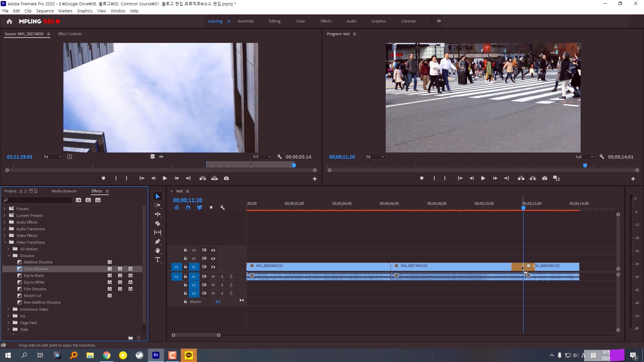This screenshot has width=644, height=362.
Task: Expand the Video Effects folder
Action: tap(5, 236)
